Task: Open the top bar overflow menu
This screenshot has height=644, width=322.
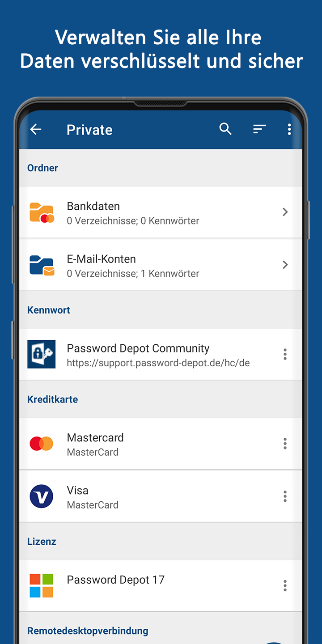Action: tap(289, 129)
